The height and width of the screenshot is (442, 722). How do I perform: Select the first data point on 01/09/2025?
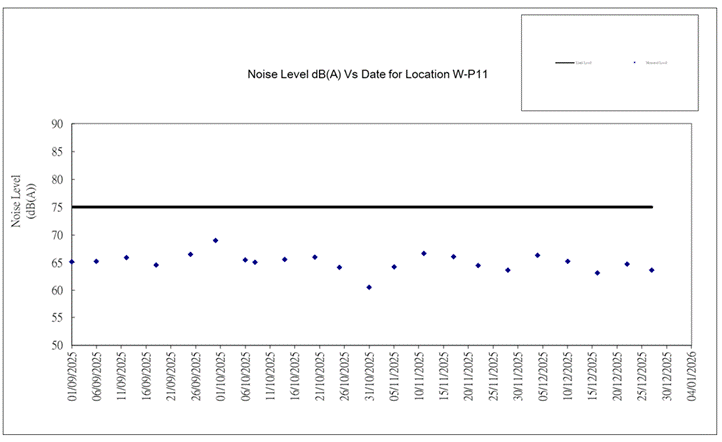[72, 262]
